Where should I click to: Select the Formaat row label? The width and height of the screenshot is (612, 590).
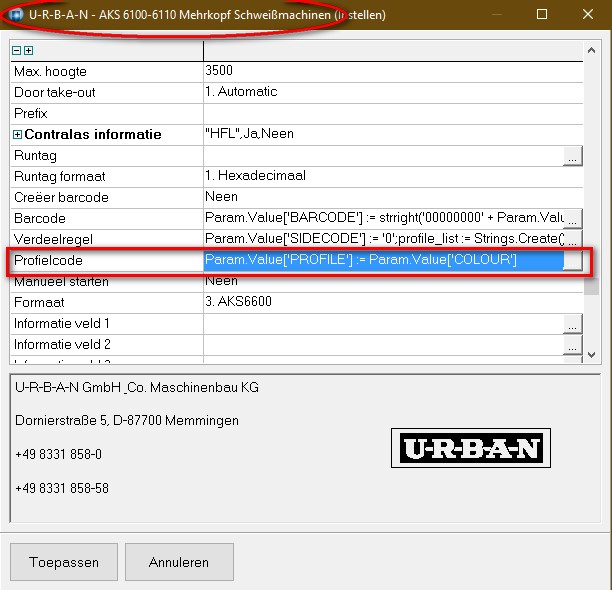pyautogui.click(x=39, y=303)
